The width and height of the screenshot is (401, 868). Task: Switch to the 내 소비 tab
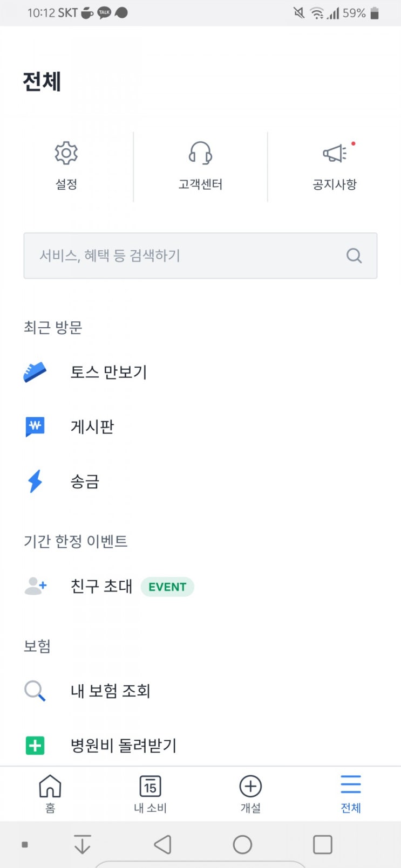pyautogui.click(x=150, y=794)
